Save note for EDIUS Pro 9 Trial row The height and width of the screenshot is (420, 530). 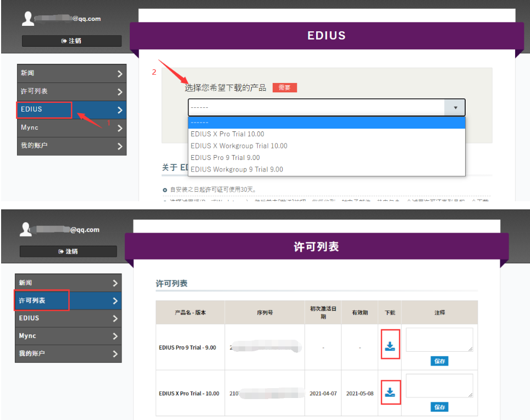439,361
